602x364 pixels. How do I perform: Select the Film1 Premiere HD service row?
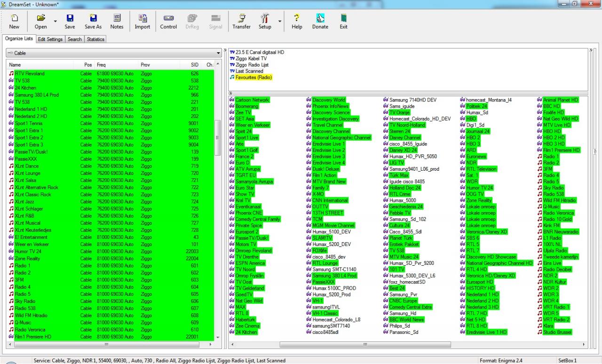pos(111,337)
